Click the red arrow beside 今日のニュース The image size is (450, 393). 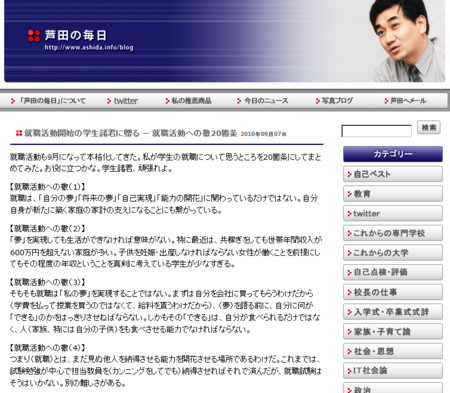239,101
